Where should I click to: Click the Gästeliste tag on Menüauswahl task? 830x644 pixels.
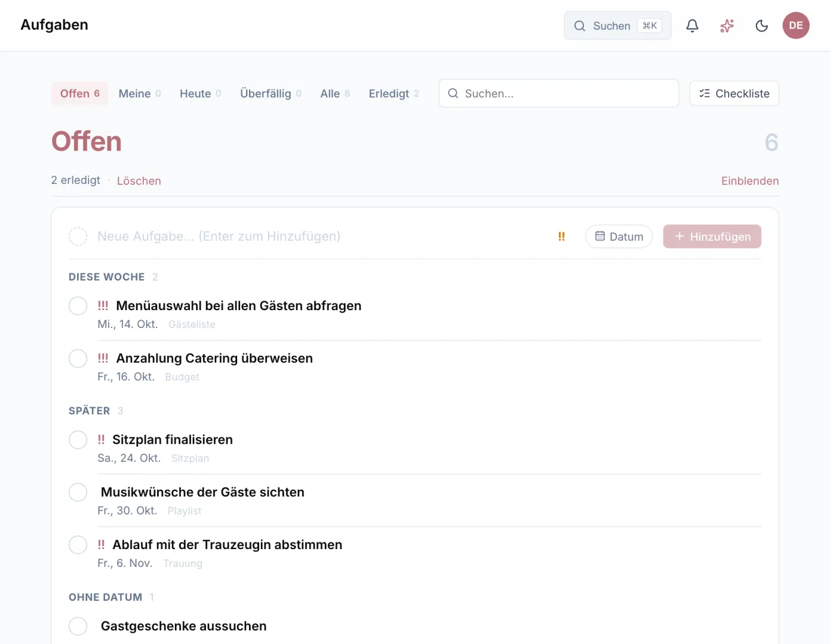point(191,324)
